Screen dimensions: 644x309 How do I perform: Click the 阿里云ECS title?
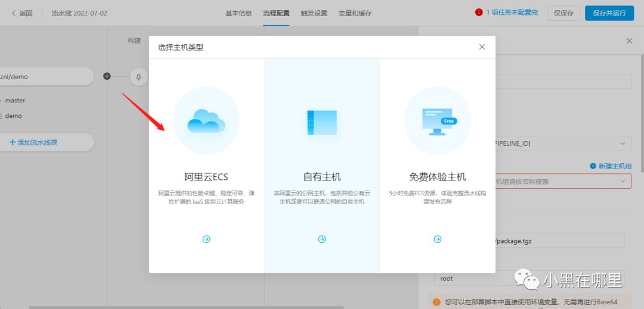click(206, 177)
